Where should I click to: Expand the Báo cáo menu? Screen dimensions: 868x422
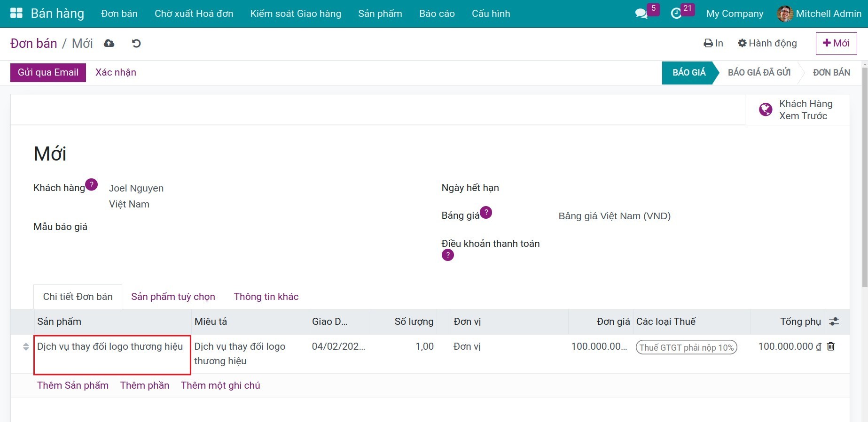437,14
